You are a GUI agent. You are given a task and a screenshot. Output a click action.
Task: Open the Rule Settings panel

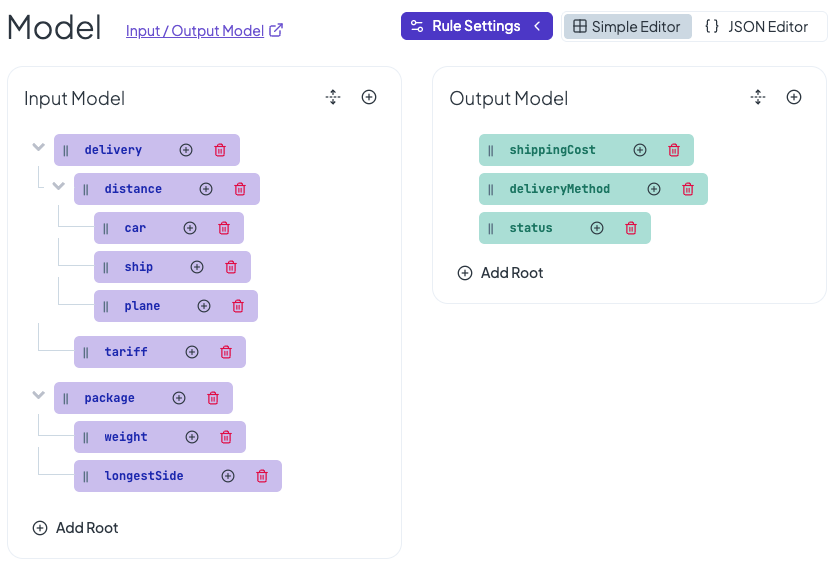476,26
